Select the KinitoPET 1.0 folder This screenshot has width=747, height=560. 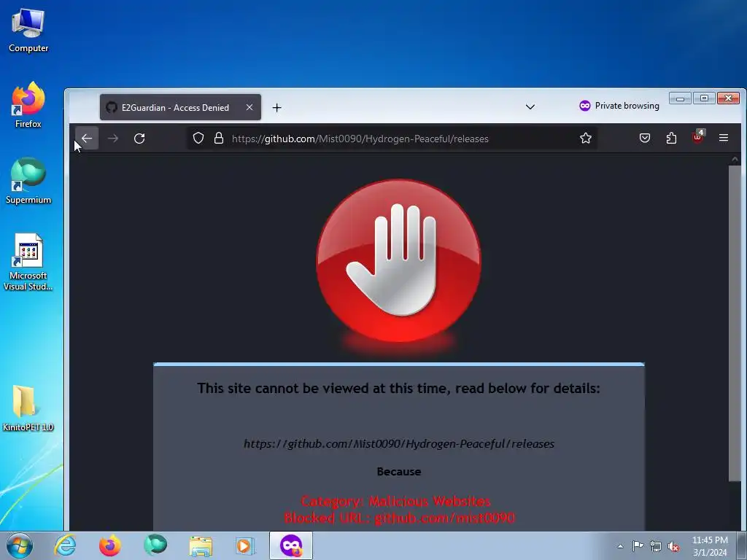pos(28,408)
